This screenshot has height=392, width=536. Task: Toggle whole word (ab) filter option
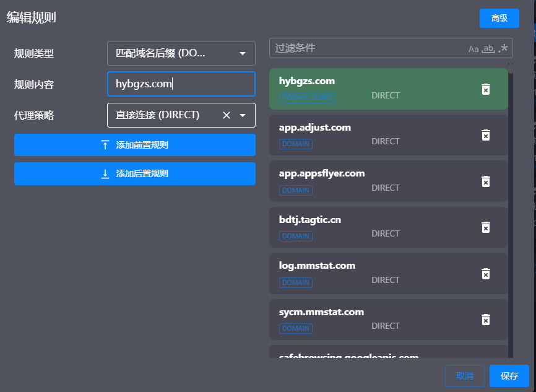pos(488,48)
